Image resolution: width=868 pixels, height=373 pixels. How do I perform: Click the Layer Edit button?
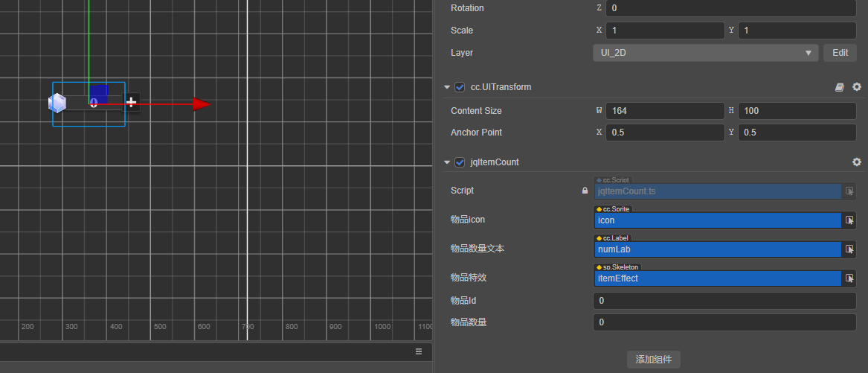point(840,53)
